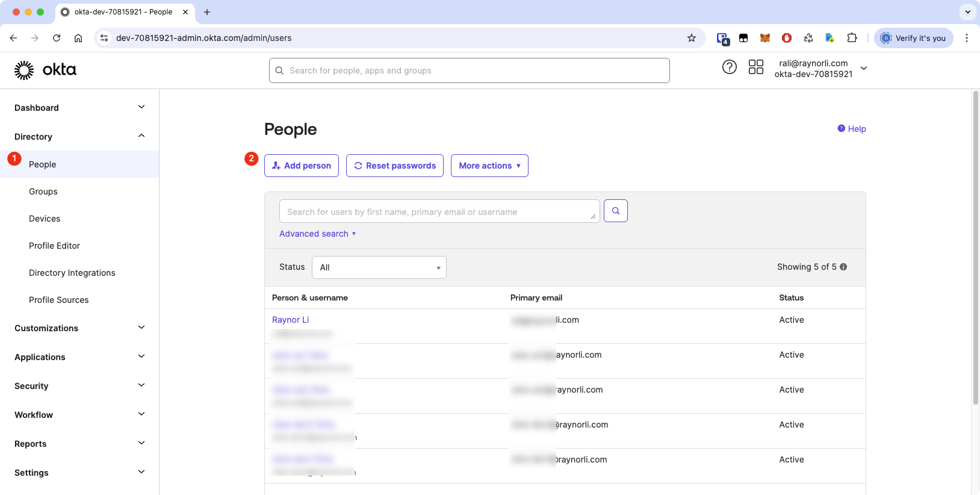Expand Advanced search options
Viewport: 980px width, 495px height.
pyautogui.click(x=318, y=234)
